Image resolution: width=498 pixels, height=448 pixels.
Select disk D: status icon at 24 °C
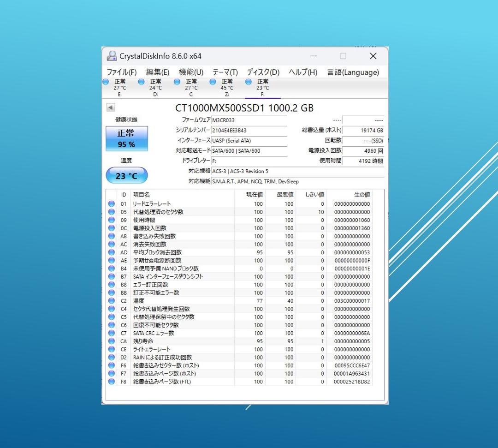coord(142,82)
